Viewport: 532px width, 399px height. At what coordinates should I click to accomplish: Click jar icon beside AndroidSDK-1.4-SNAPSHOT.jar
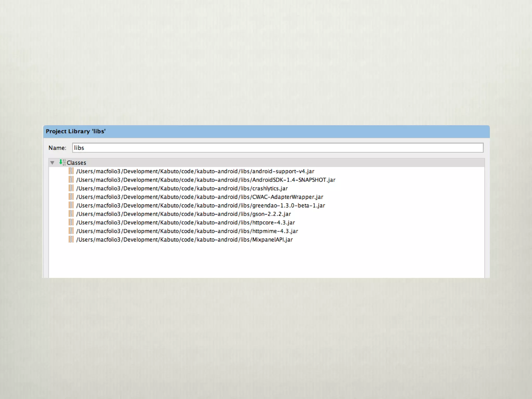(71, 179)
